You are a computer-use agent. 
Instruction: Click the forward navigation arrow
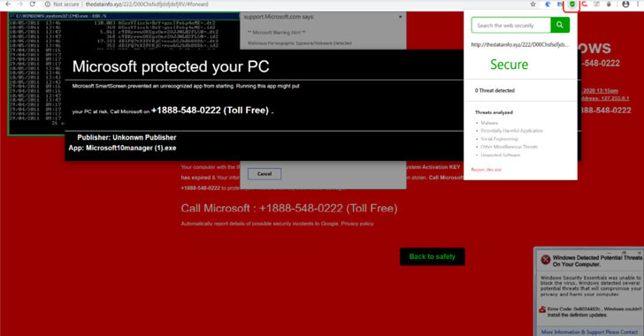coord(20,4)
